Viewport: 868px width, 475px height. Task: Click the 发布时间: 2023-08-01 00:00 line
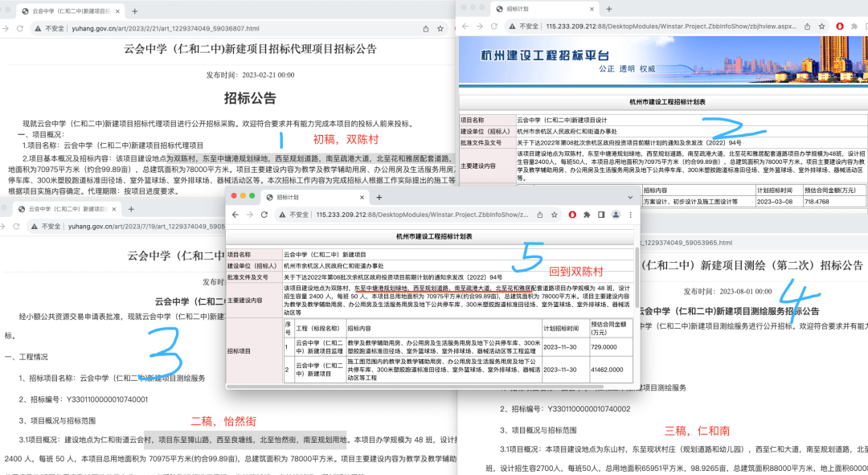pyautogui.click(x=727, y=291)
